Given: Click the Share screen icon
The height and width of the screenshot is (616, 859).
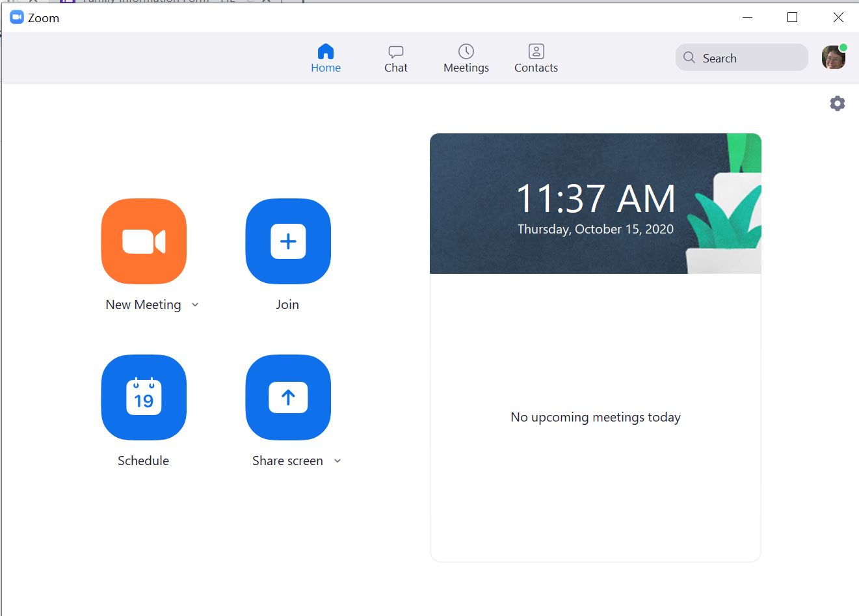Looking at the screenshot, I should click(x=287, y=397).
